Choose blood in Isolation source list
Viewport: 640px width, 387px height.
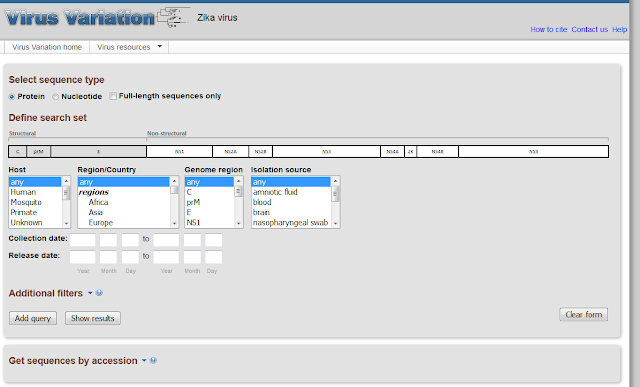pos(291,202)
